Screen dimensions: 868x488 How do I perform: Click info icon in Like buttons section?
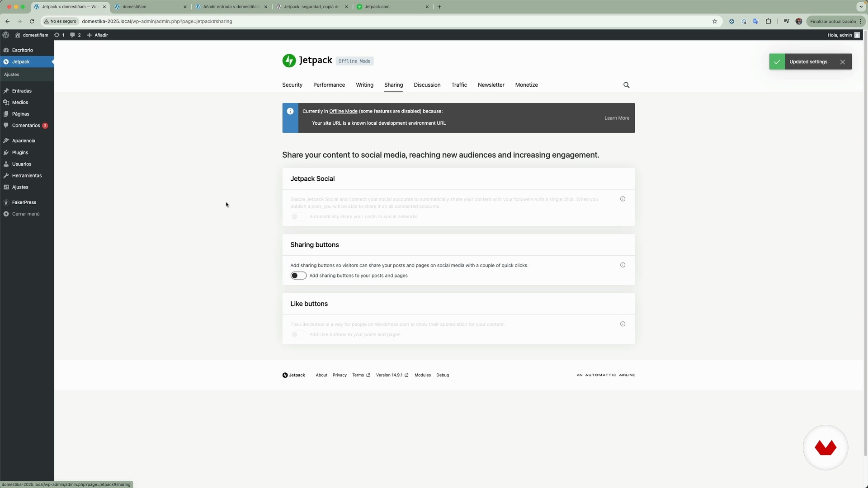click(x=623, y=324)
